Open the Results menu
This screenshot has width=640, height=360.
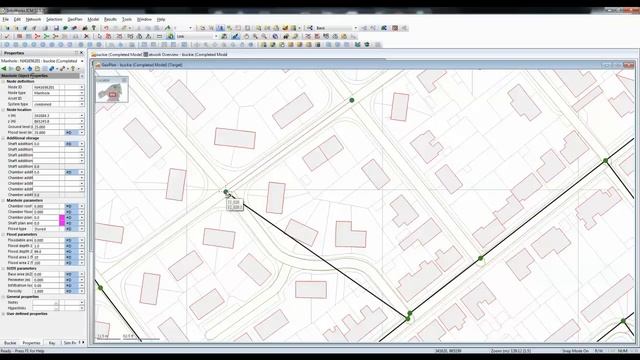pyautogui.click(x=110, y=19)
